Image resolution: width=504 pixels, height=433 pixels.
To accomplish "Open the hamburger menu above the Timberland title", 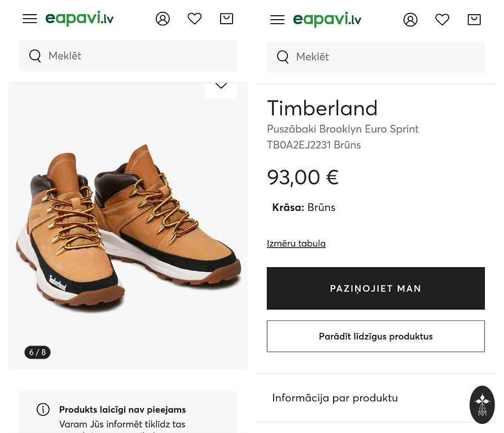I will click(277, 20).
